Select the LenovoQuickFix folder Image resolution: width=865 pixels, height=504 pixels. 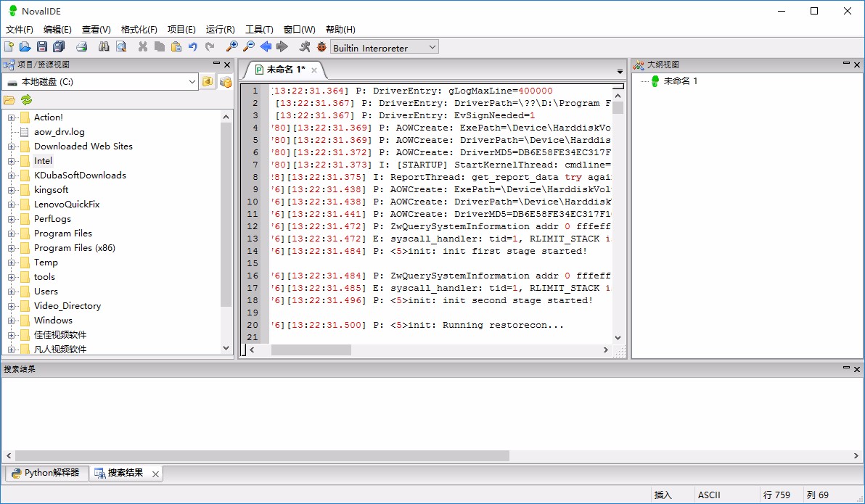pos(67,204)
